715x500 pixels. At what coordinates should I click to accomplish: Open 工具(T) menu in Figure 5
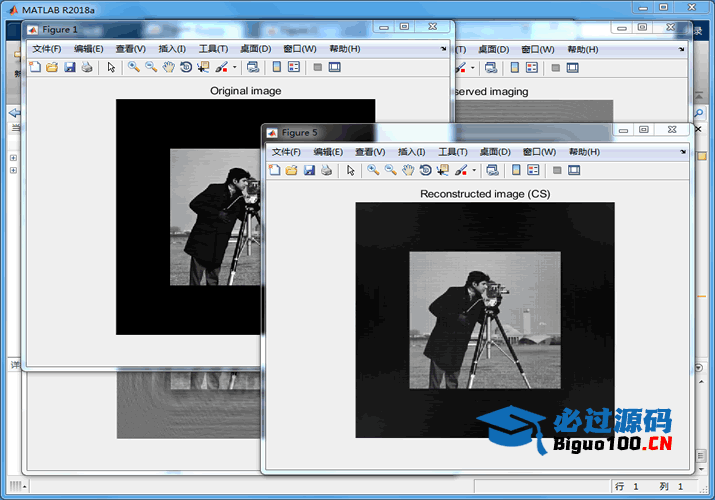[453, 152]
